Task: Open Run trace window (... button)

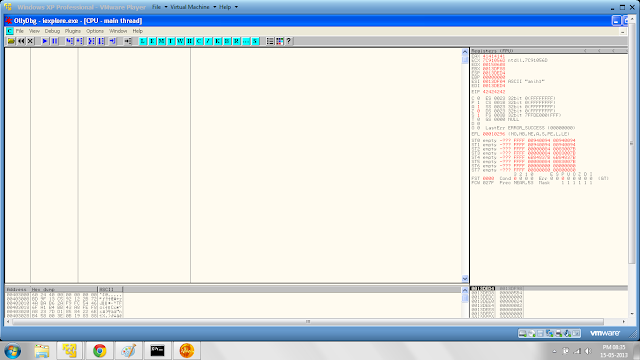Action: click(x=246, y=41)
